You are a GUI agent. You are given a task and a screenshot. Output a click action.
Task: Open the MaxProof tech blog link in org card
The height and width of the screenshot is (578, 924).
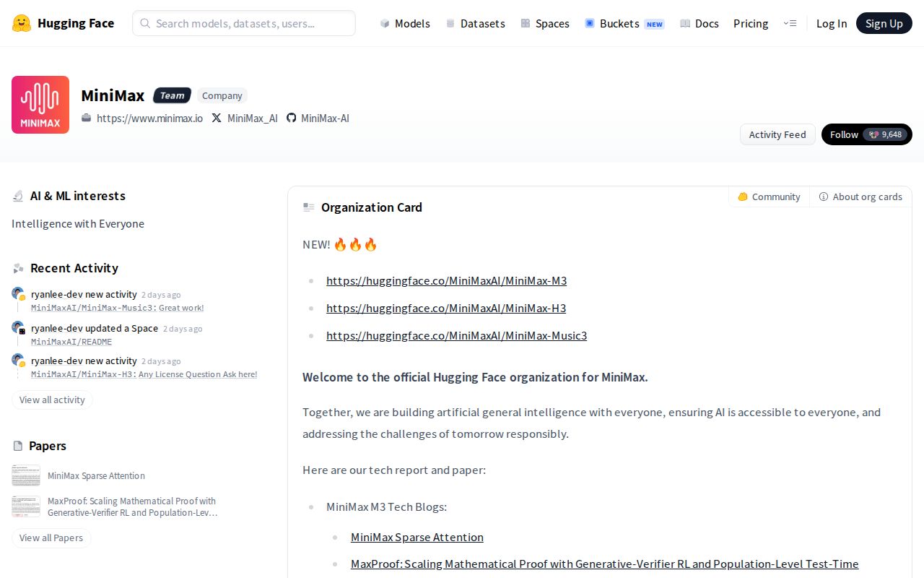tap(605, 564)
